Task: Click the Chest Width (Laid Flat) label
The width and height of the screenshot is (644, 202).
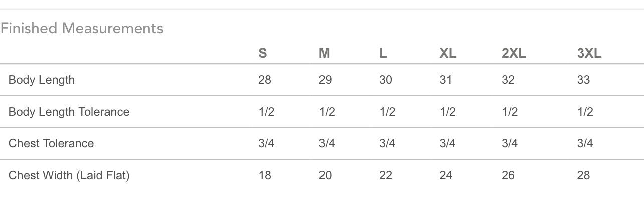Action: (x=69, y=175)
